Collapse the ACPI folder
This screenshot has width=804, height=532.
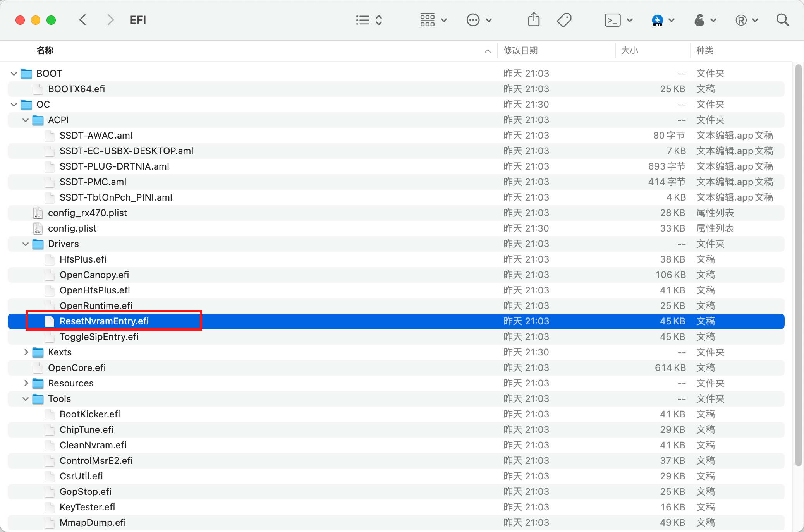[x=26, y=120]
